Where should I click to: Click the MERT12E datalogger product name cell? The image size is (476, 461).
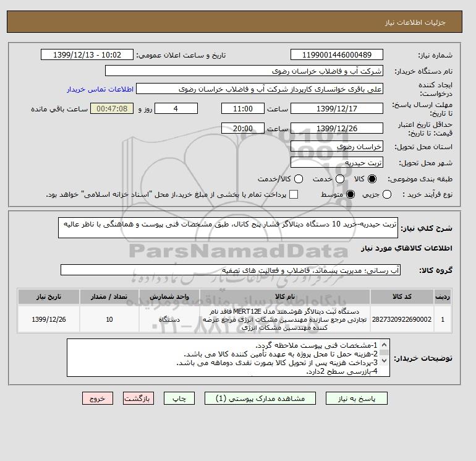(285, 319)
